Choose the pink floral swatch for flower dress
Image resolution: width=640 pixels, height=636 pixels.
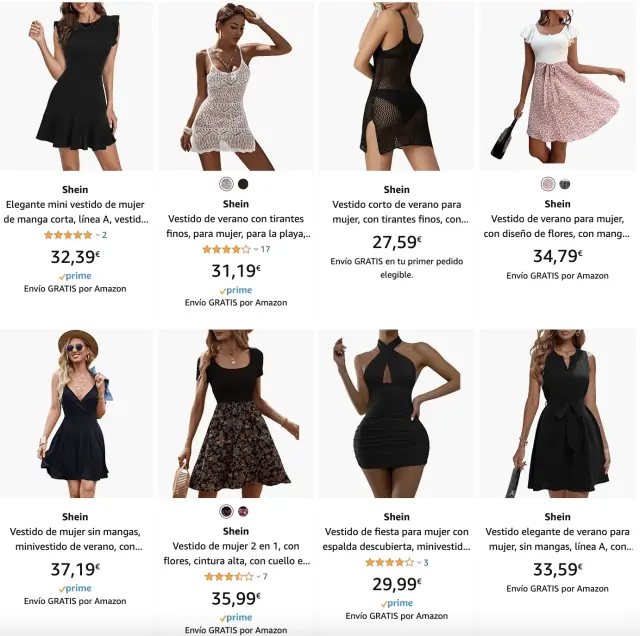tap(548, 184)
